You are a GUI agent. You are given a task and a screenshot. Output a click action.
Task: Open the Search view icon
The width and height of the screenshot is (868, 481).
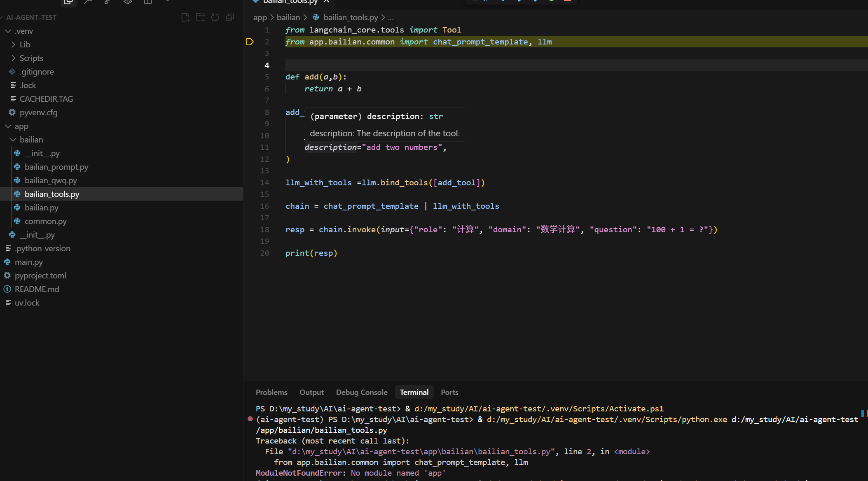(x=88, y=2)
